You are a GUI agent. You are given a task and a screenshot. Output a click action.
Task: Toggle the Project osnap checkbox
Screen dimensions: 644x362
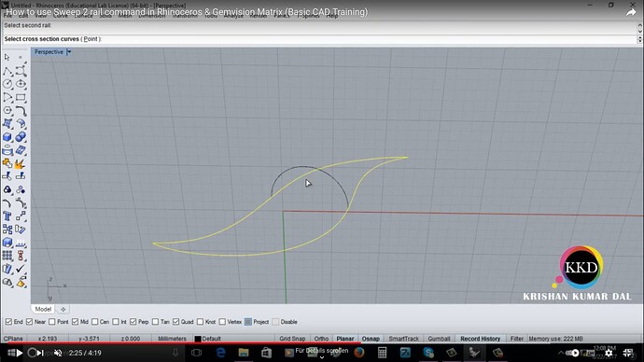pos(248,322)
